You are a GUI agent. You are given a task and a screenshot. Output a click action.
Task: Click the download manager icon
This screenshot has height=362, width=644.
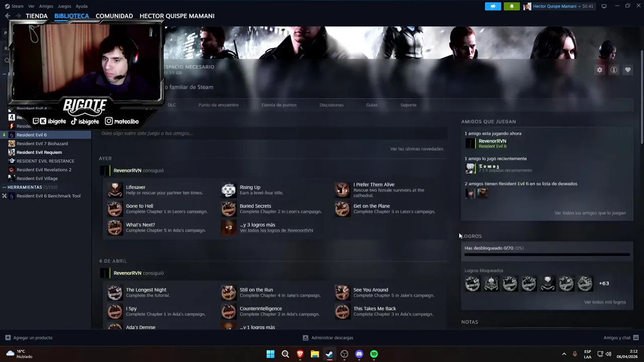click(305, 338)
